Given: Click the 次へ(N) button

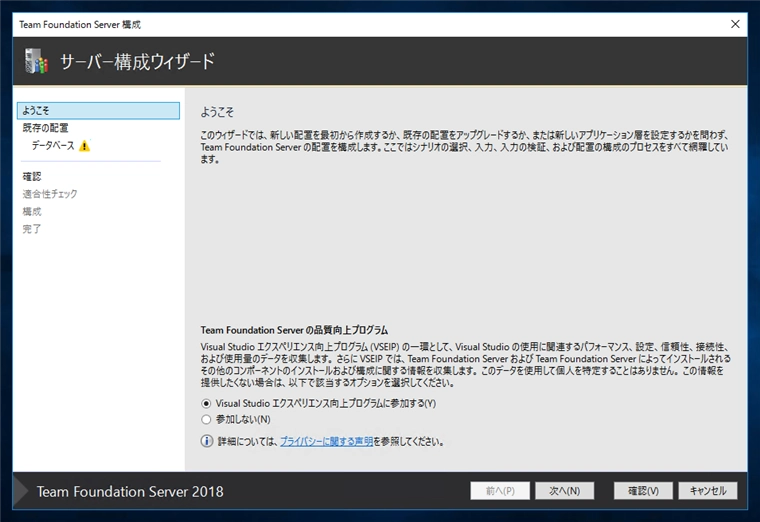Looking at the screenshot, I should pos(565,491).
